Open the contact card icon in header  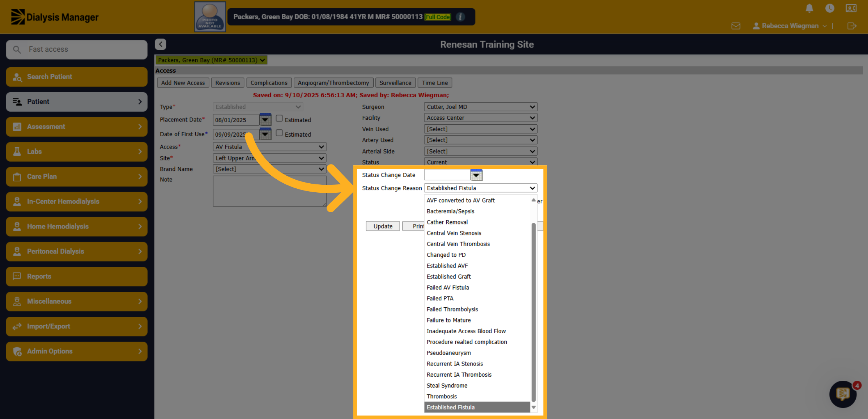(851, 8)
